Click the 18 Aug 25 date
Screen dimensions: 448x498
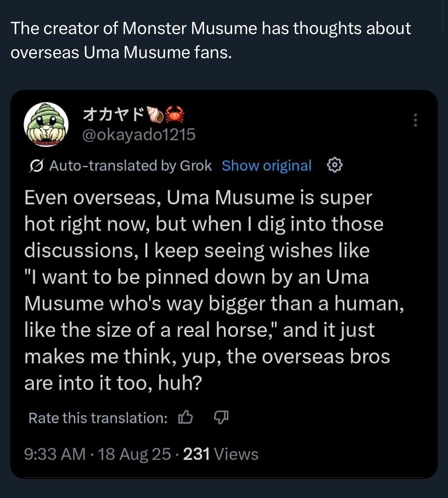point(134,454)
